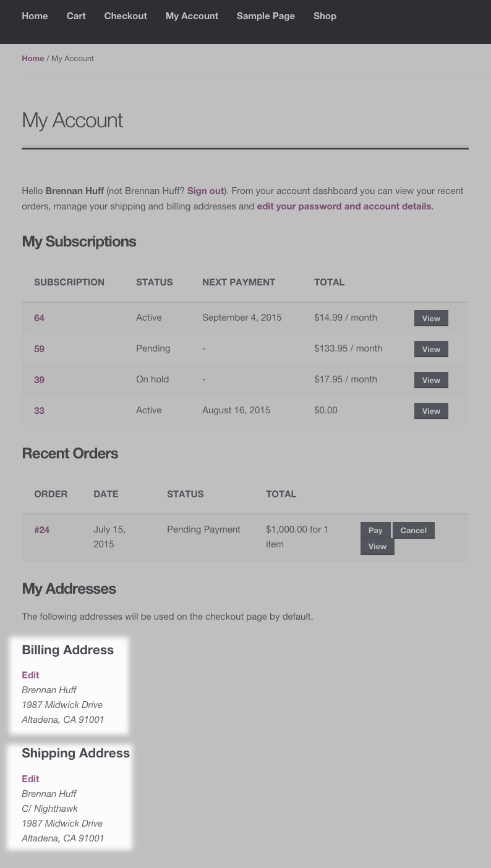Open the Checkout page

coord(126,16)
